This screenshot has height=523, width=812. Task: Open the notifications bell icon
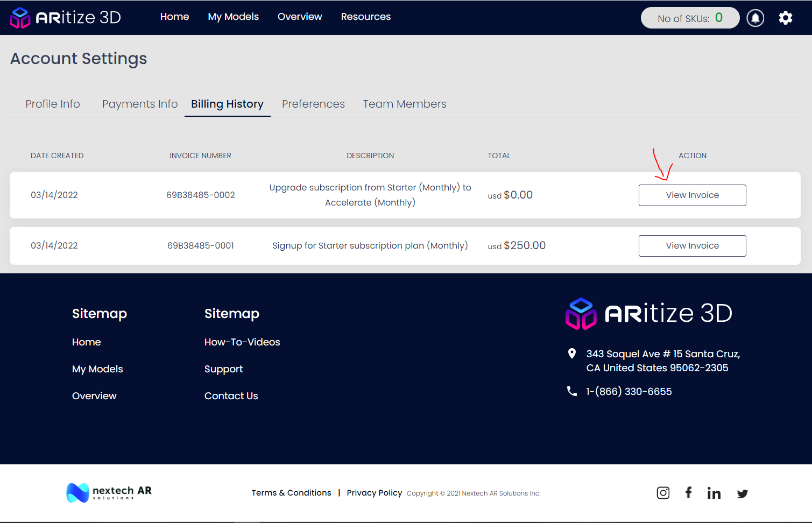tap(755, 18)
